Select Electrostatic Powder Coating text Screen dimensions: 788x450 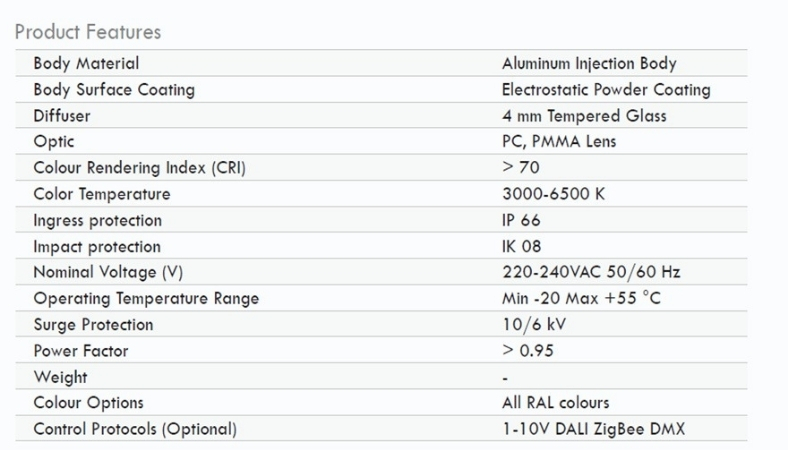coord(606,89)
